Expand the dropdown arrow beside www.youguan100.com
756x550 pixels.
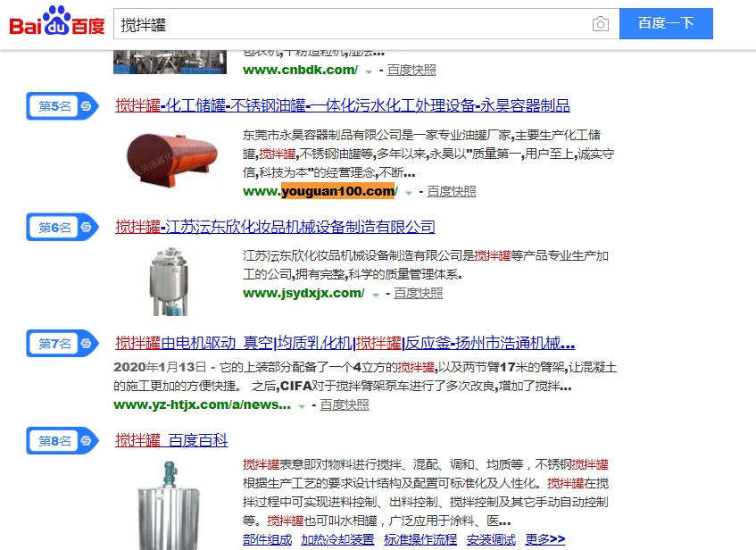(409, 193)
